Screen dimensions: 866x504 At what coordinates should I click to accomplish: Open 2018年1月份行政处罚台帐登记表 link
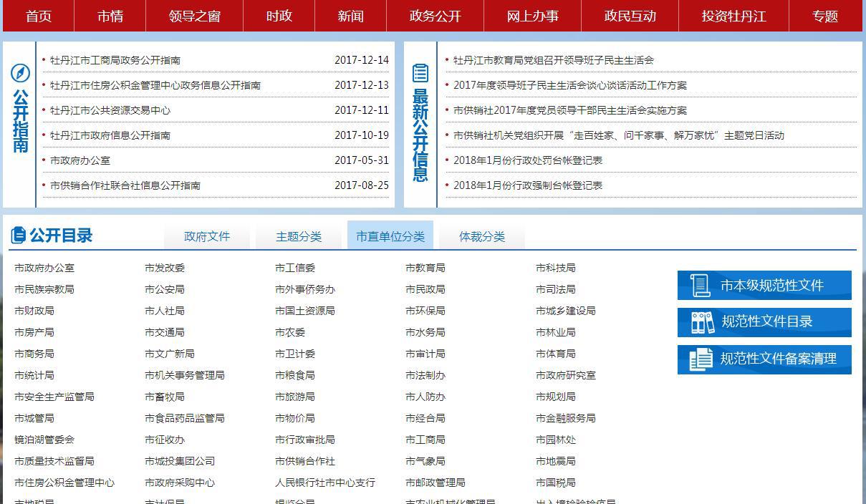[x=528, y=160]
